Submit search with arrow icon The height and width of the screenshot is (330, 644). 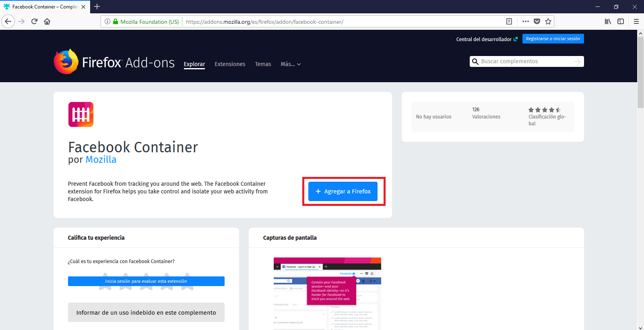(578, 62)
